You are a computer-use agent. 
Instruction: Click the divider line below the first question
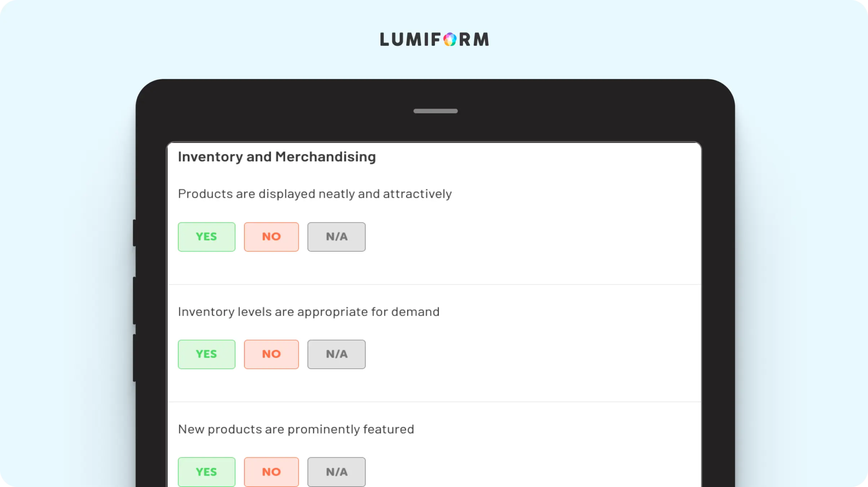pyautogui.click(x=434, y=284)
